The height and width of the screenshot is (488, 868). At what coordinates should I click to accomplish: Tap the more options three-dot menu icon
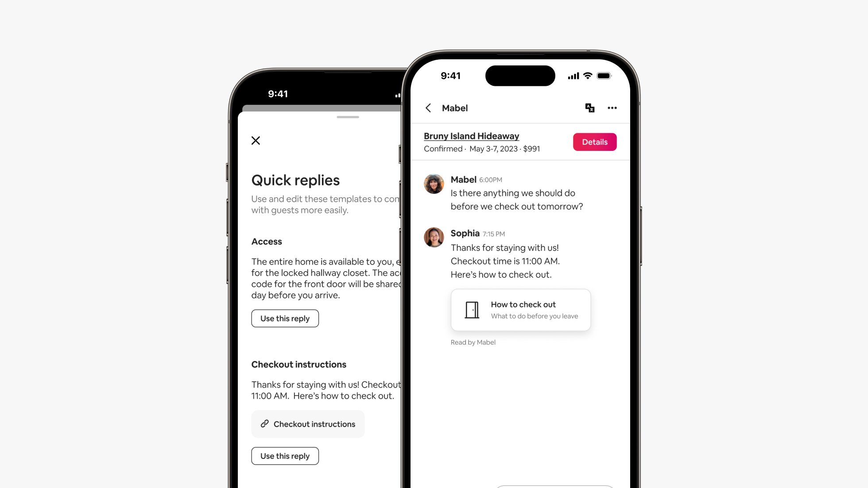tap(612, 108)
